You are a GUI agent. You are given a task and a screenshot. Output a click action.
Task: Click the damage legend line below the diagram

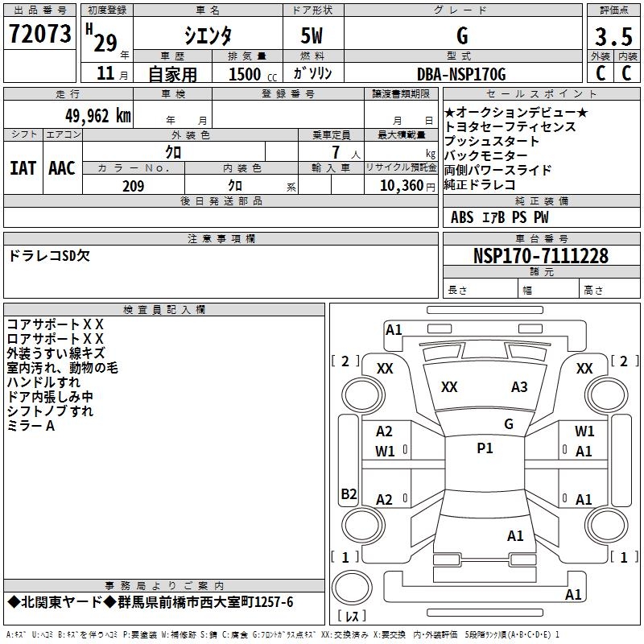[x=283, y=634]
